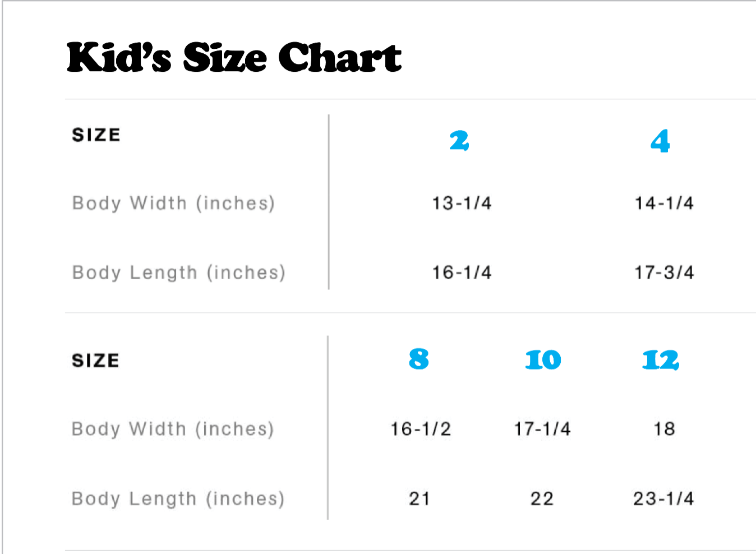This screenshot has height=554, width=756.
Task: Click the 13-1/4 body width value
Action: [x=462, y=203]
